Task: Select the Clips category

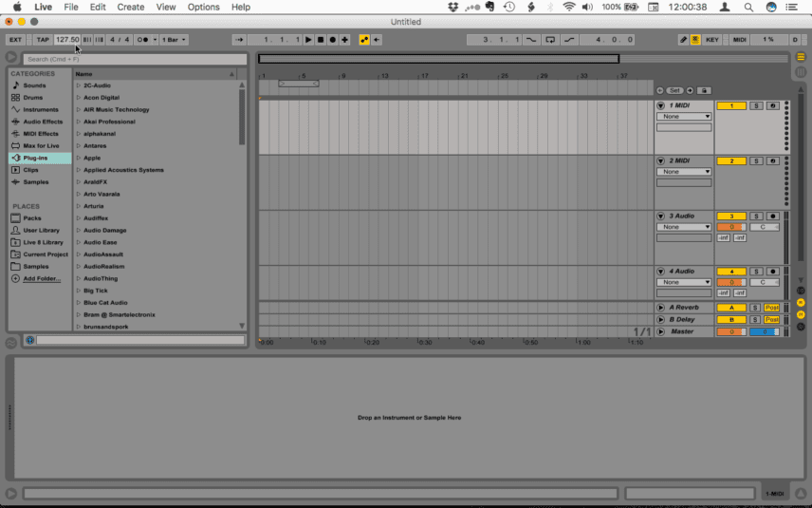Action: (x=30, y=170)
